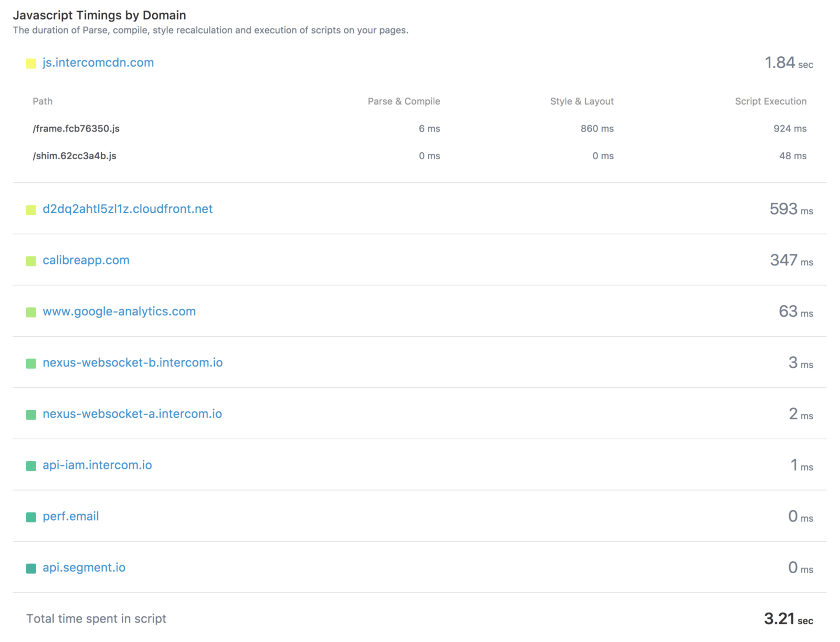This screenshot has height=642, width=840.
Task: Click the swatch beside api.segment.io
Action: pyautogui.click(x=31, y=568)
